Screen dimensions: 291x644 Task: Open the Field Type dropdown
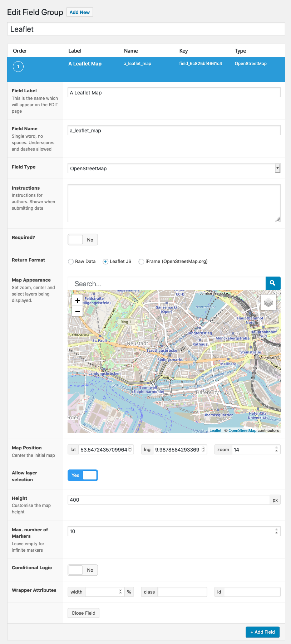(174, 168)
